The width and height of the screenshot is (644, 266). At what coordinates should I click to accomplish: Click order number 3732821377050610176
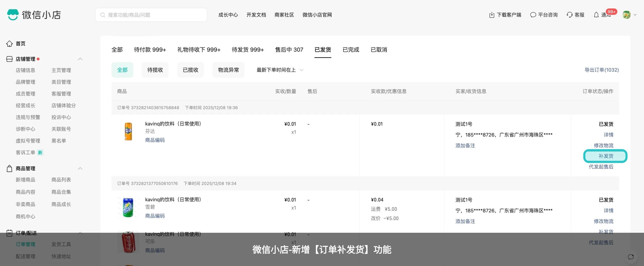click(x=154, y=184)
